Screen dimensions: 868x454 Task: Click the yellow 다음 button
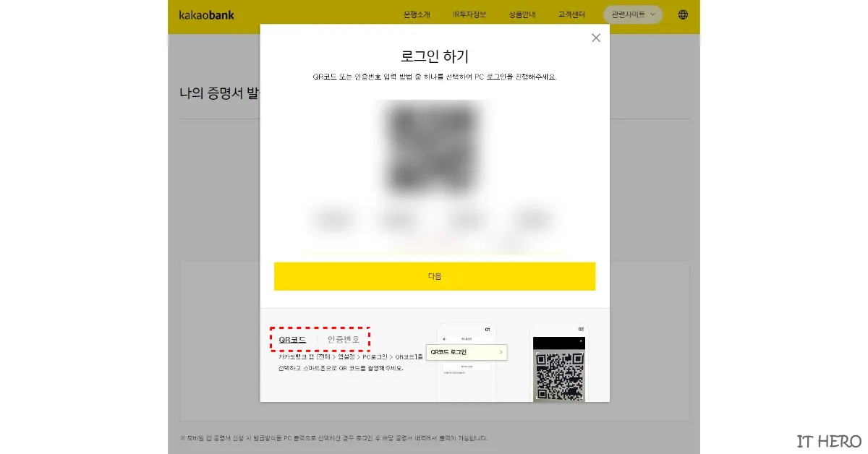pyautogui.click(x=435, y=276)
